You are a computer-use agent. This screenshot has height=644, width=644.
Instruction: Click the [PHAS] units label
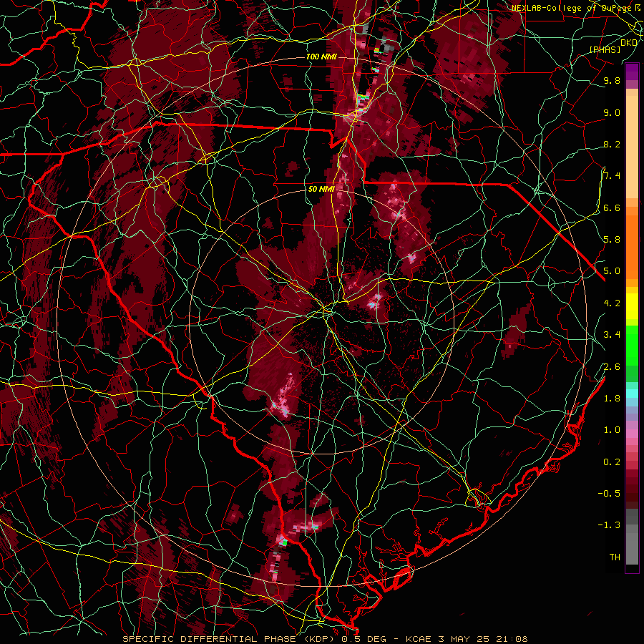coord(605,49)
